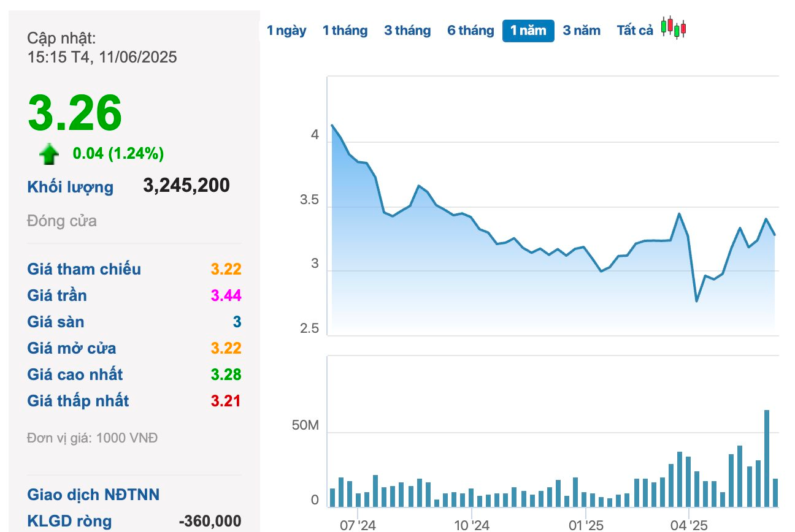795x532 pixels.
Task: Select the 6 tháng time range
Action: pyautogui.click(x=470, y=31)
